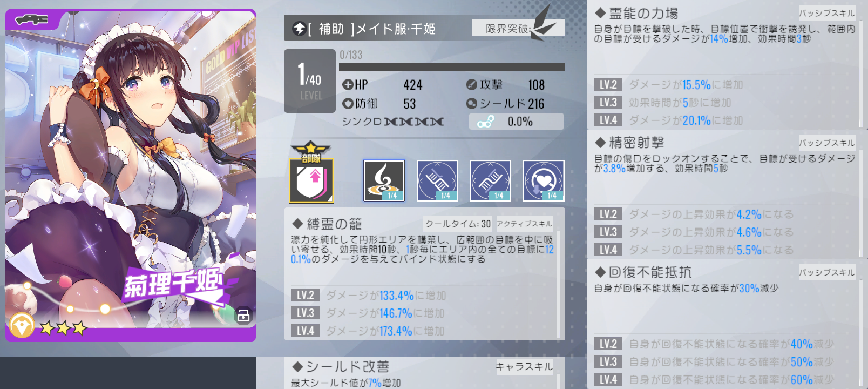Click the level 1/40 display box

[x=310, y=81]
